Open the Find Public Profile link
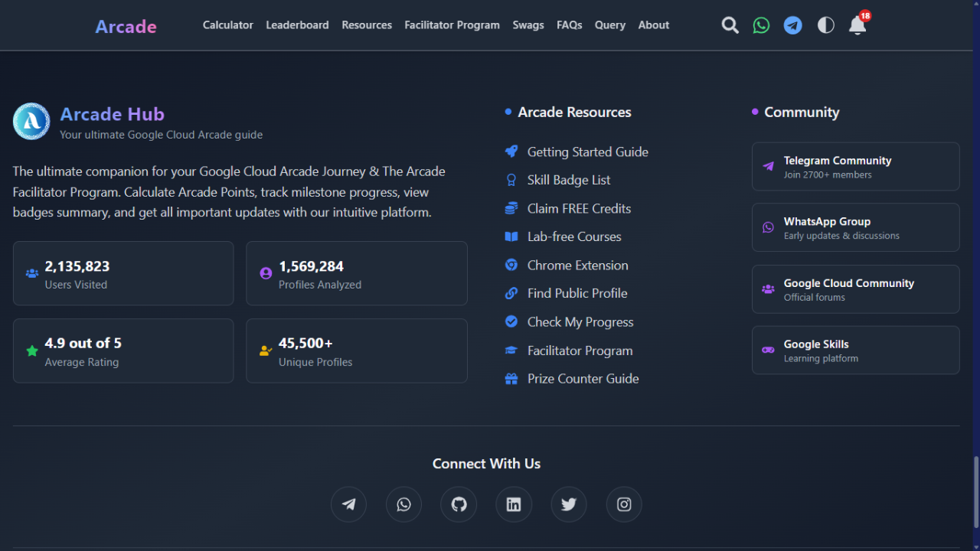This screenshot has width=980, height=551. tap(577, 293)
